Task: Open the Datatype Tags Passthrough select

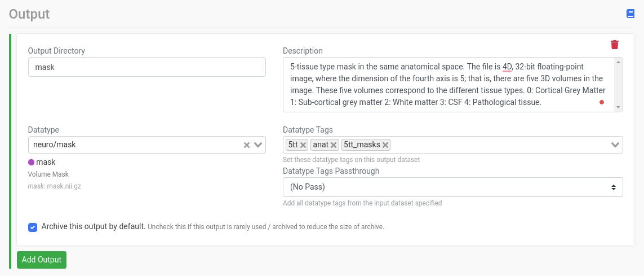Action: [x=452, y=187]
